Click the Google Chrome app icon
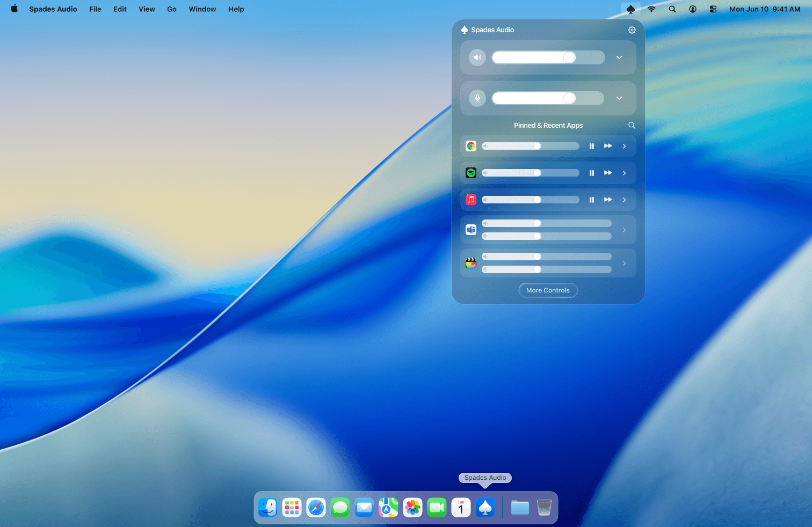This screenshot has width=812, height=527. coord(470,145)
